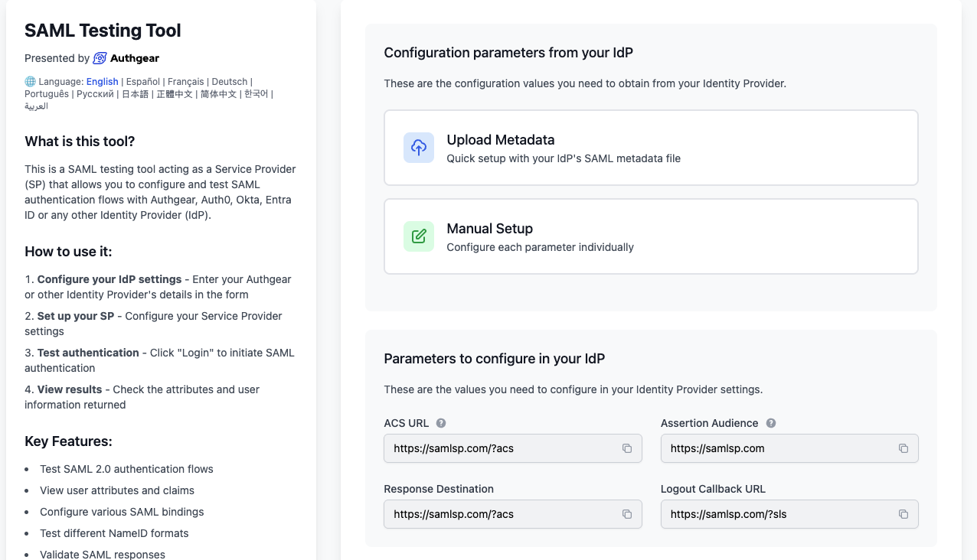Switch language to 日本語
The width and height of the screenshot is (977, 560).
pos(136,94)
